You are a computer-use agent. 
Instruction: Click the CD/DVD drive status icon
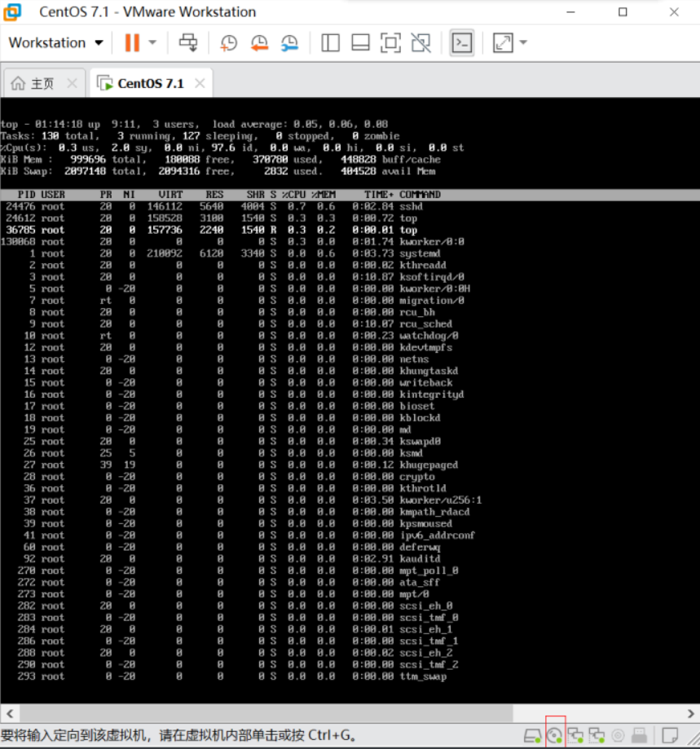pyautogui.click(x=555, y=735)
